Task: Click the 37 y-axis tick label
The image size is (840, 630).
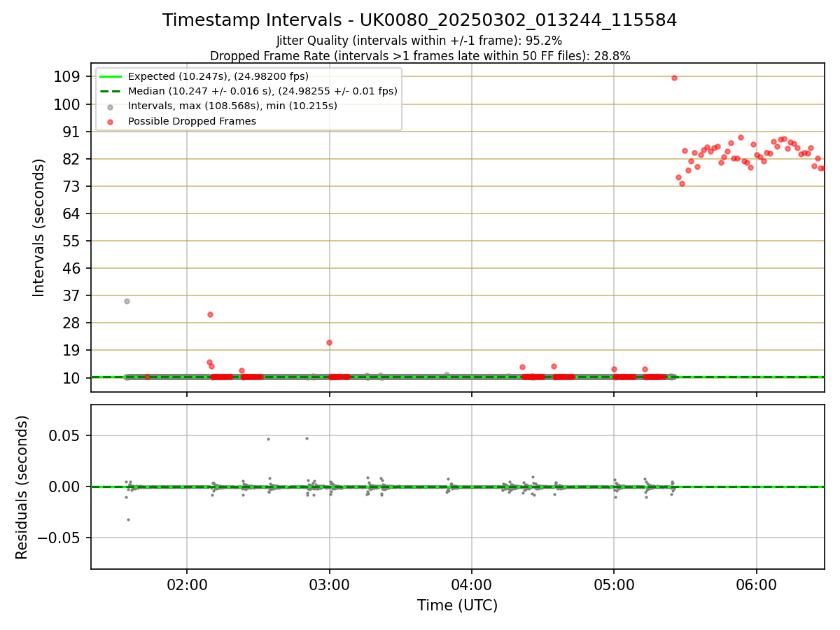Action: coord(73,295)
